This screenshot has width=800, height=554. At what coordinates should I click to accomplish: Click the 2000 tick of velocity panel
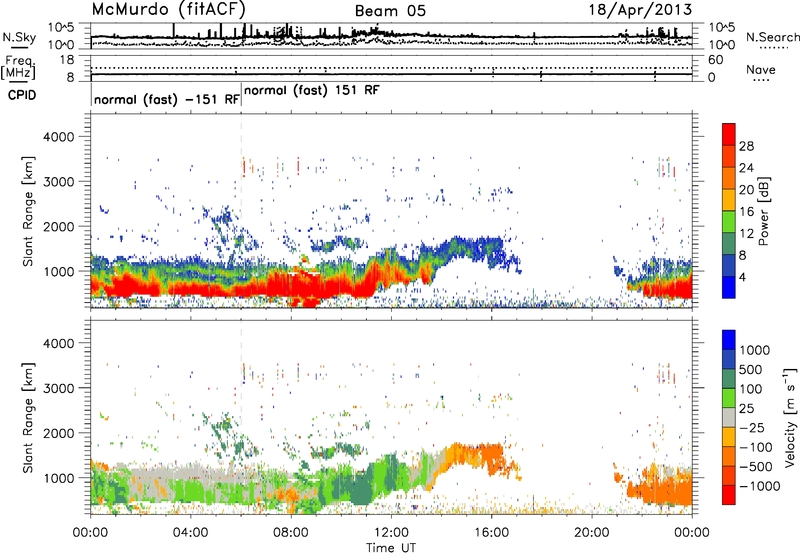(x=59, y=433)
